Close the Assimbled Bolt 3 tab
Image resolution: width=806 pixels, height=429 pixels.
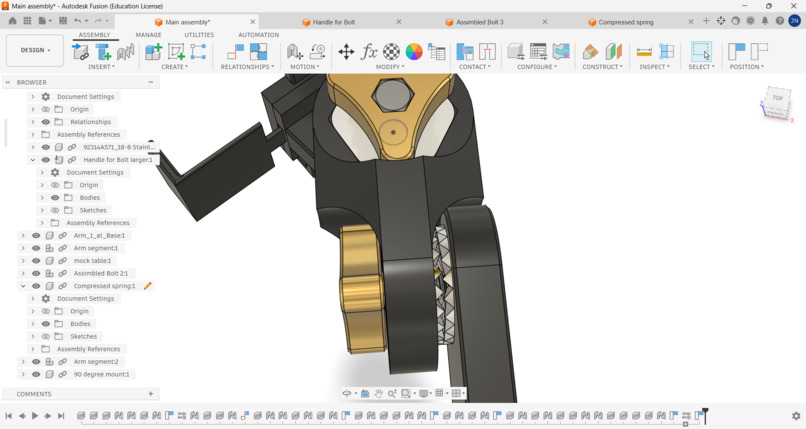[545, 22]
